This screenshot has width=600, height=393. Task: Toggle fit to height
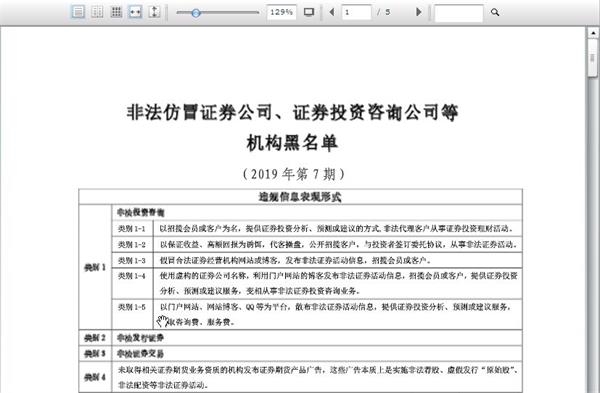[154, 12]
